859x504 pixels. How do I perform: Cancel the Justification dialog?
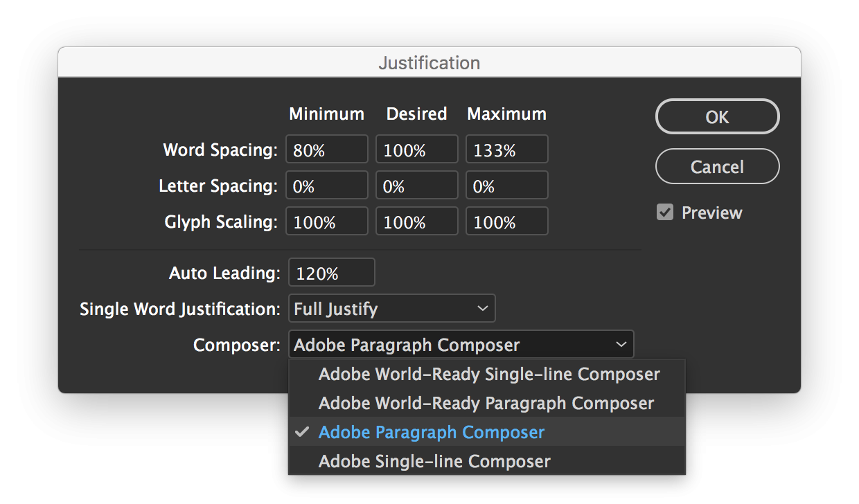pos(717,166)
